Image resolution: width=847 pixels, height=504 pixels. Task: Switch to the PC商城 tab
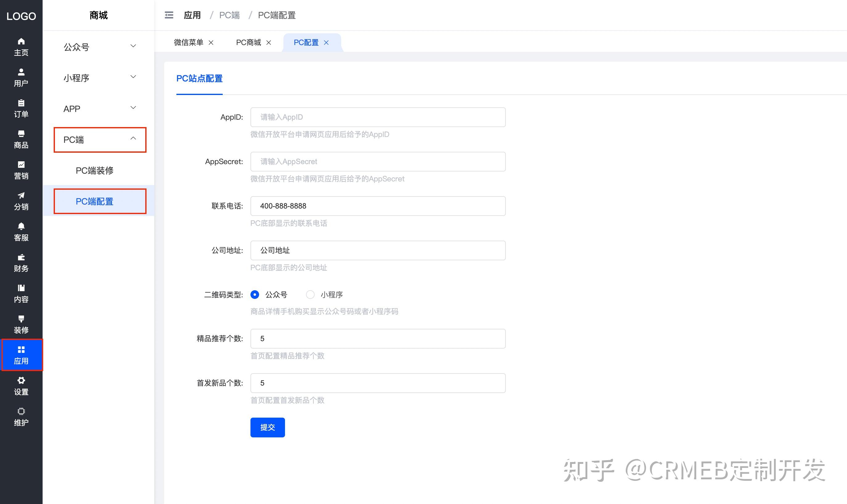coord(248,42)
